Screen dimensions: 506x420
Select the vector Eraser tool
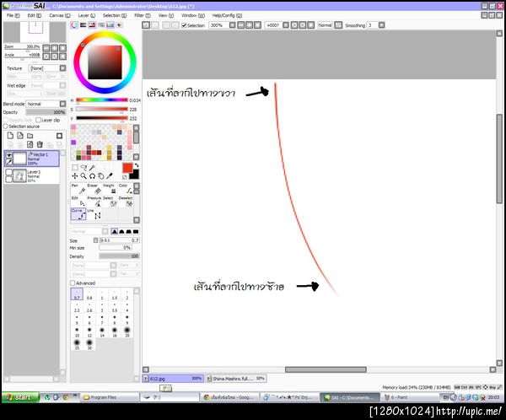coord(94,189)
